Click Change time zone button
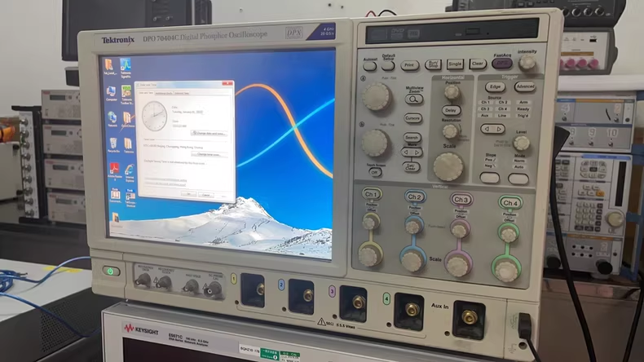 tap(209, 154)
